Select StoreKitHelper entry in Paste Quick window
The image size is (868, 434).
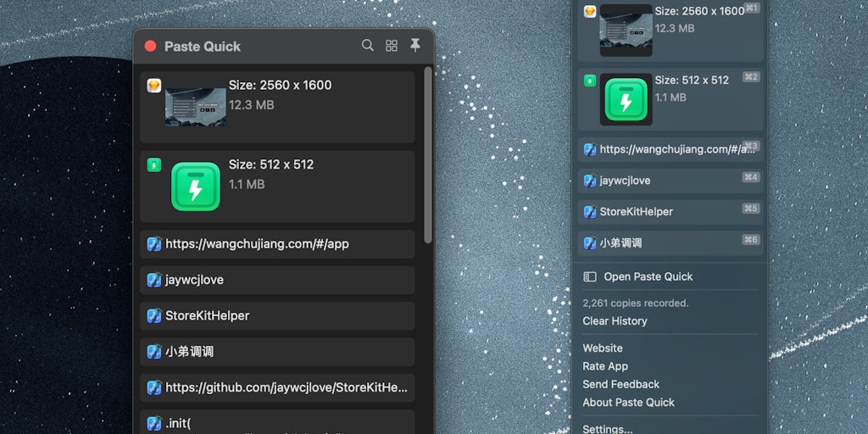[277, 316]
